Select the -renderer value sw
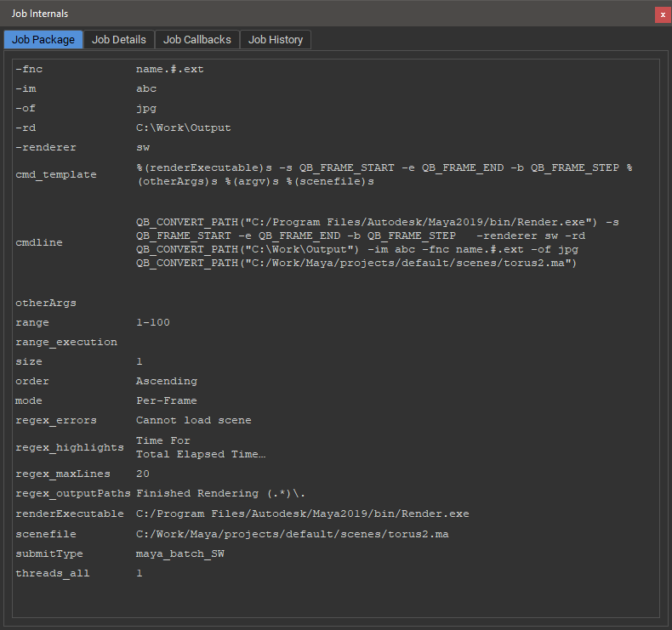Viewport: 672px width, 630px height. click(143, 147)
